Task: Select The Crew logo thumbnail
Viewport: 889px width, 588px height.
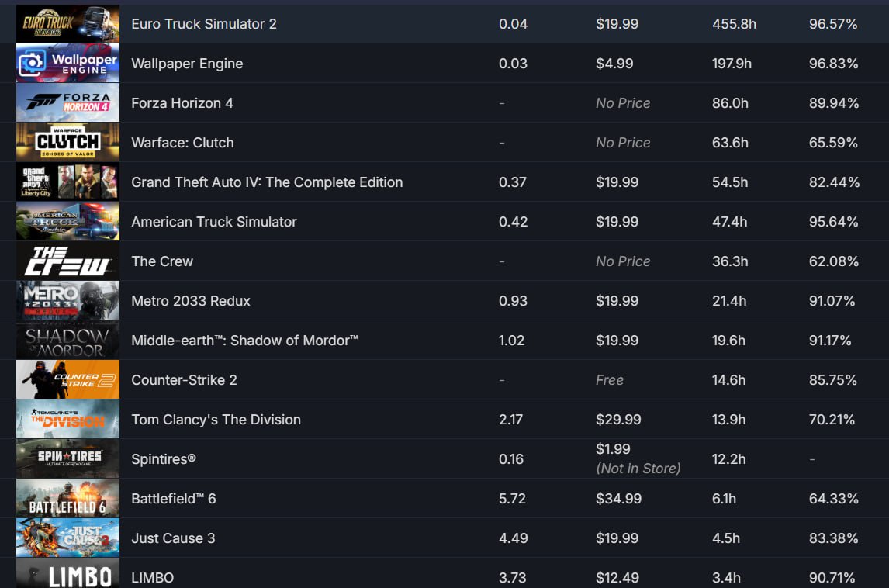Action: pos(67,261)
